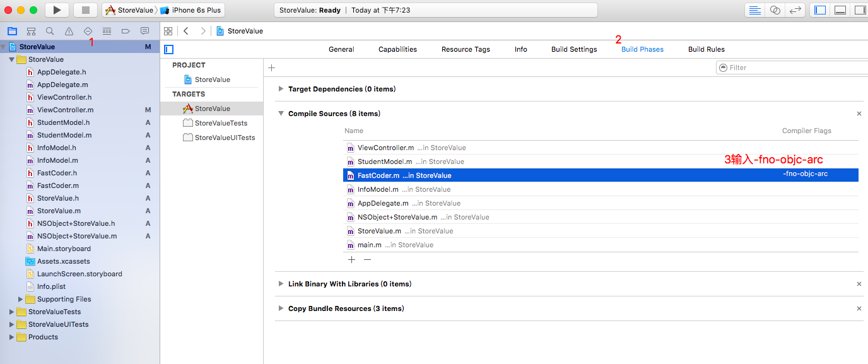Run the StoreValue project with Play button
Screen dimensions: 868x364
57,10
